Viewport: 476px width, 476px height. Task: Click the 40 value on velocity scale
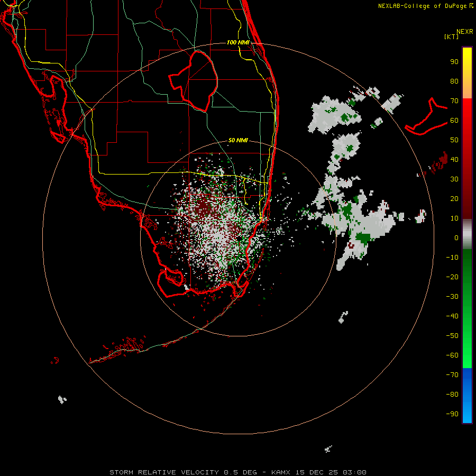454,160
